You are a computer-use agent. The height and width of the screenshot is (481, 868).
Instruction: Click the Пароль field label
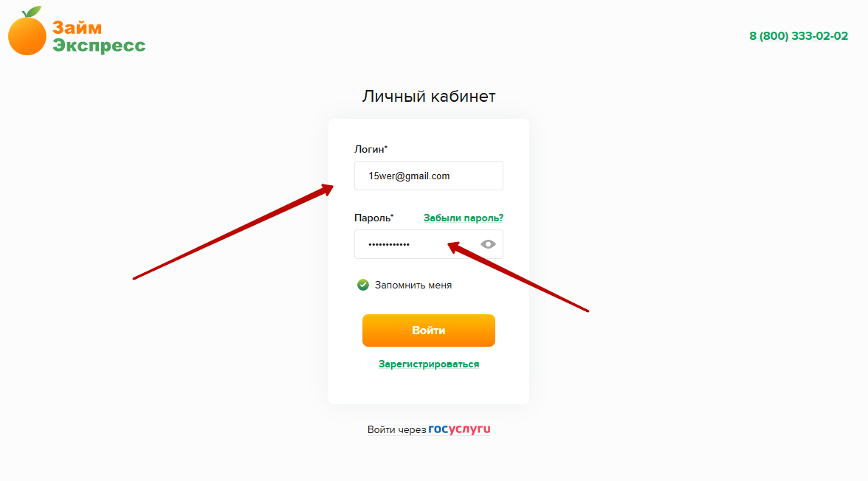pos(374,218)
